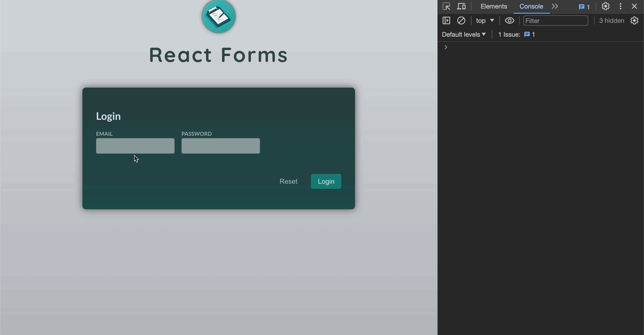Click the console prompt line
Viewport: 644px width, 335px height.
541,47
